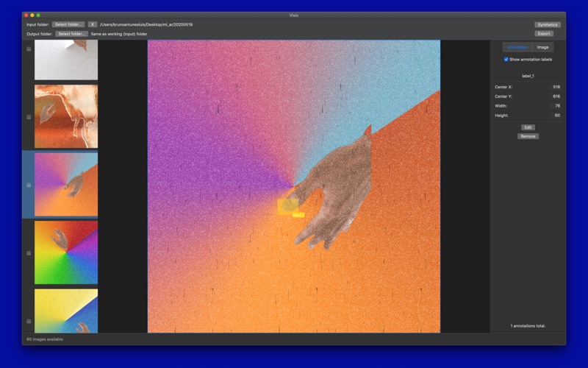588x368 pixels.
Task: Clear input folder with the X button
Action: point(93,24)
